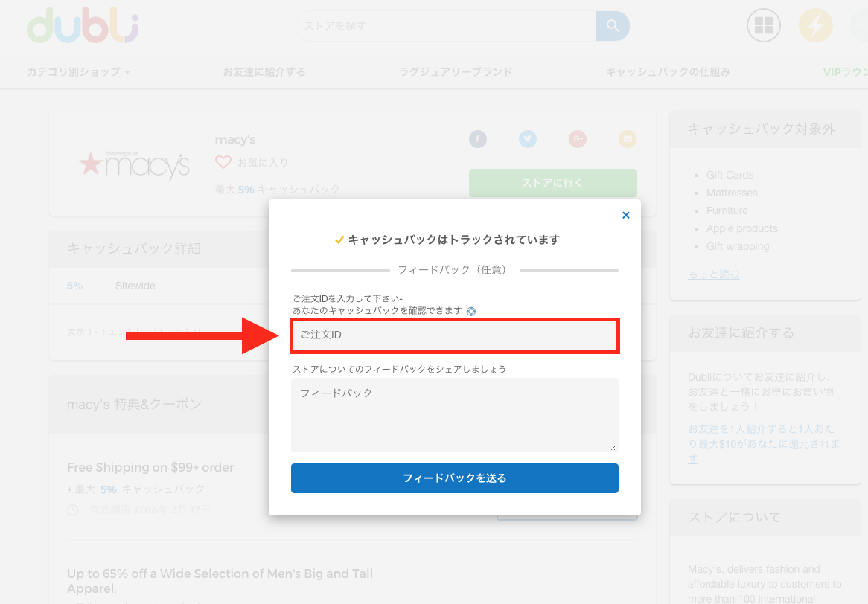Screen dimensions: 868x604
Task: Open ラグジュアリーブランド nav item
Action: tap(456, 72)
